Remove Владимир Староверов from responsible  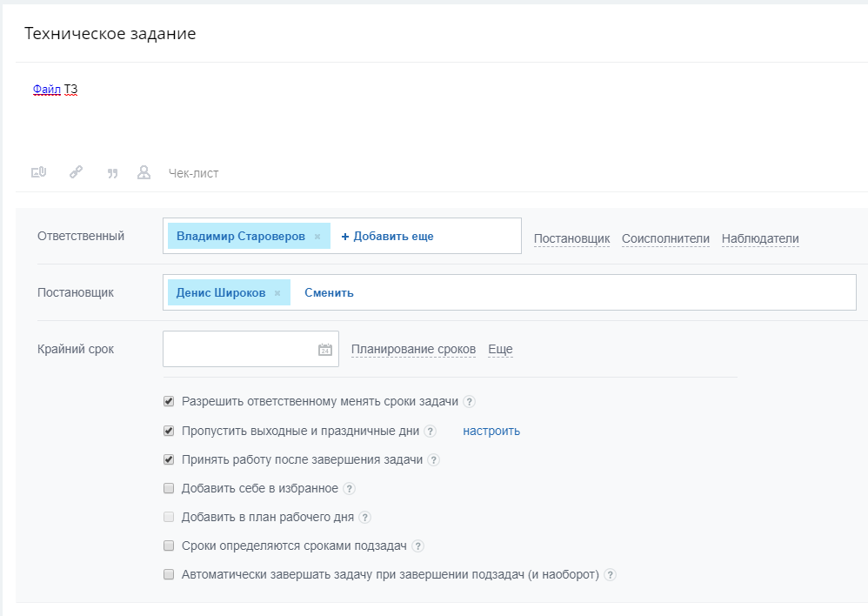pos(317,237)
